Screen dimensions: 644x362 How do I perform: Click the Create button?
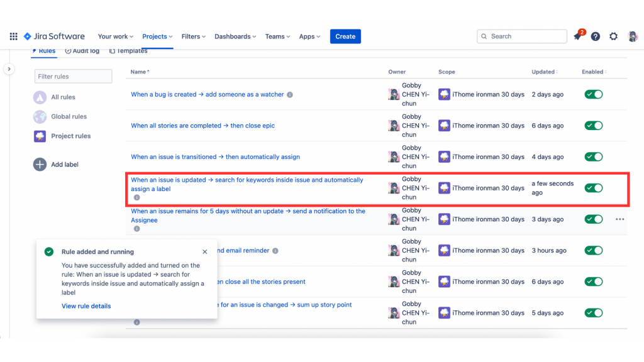tap(345, 36)
